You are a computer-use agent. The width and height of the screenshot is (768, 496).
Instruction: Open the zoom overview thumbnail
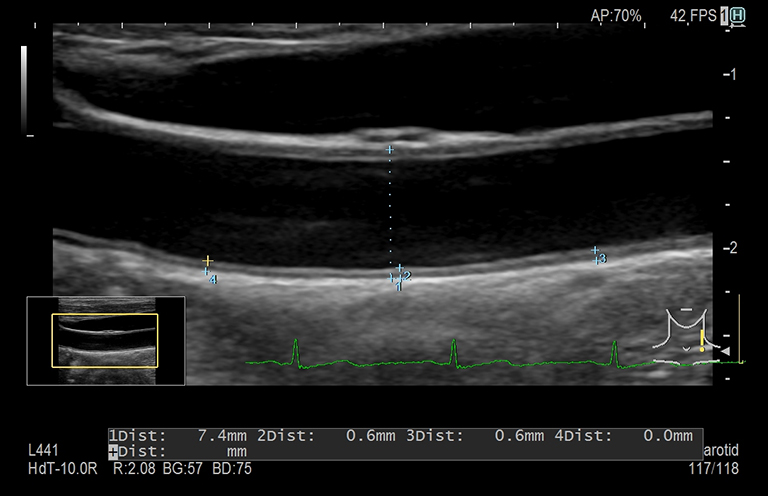105,340
